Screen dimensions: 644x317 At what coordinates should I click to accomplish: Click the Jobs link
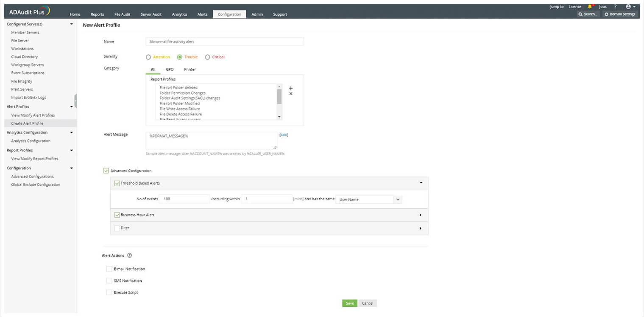click(602, 7)
